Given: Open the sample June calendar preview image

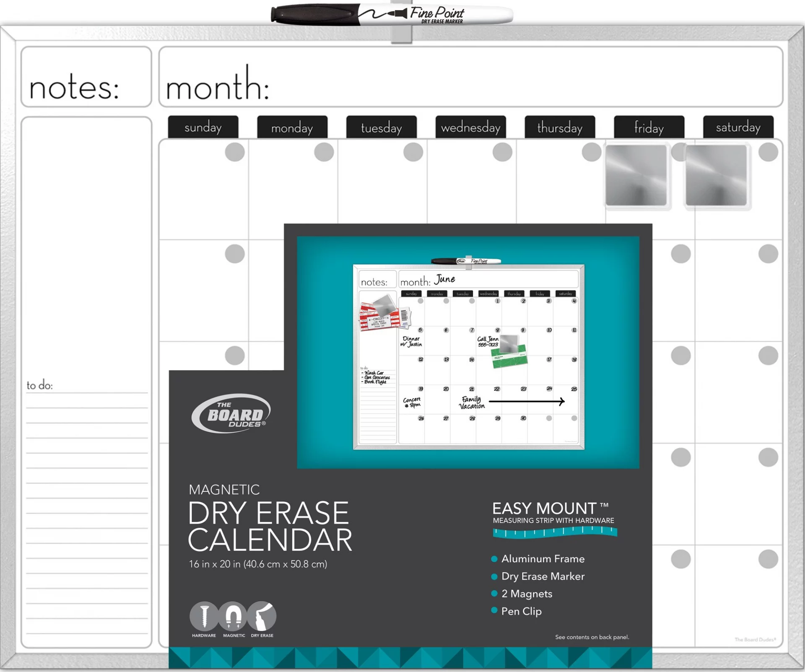Looking at the screenshot, I should (x=468, y=353).
